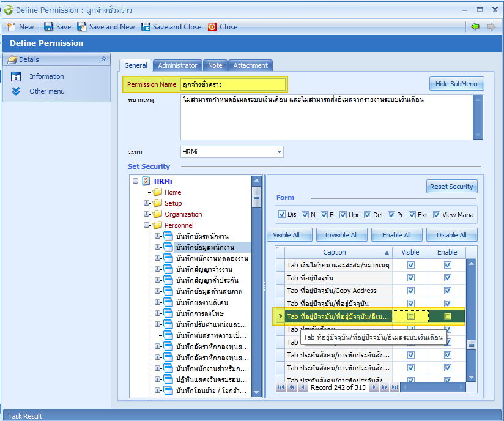Uncheck Visible for Tab ที่อยู่ปัจจุบัน/Copy Address
The height and width of the screenshot is (421, 504).
(x=411, y=291)
